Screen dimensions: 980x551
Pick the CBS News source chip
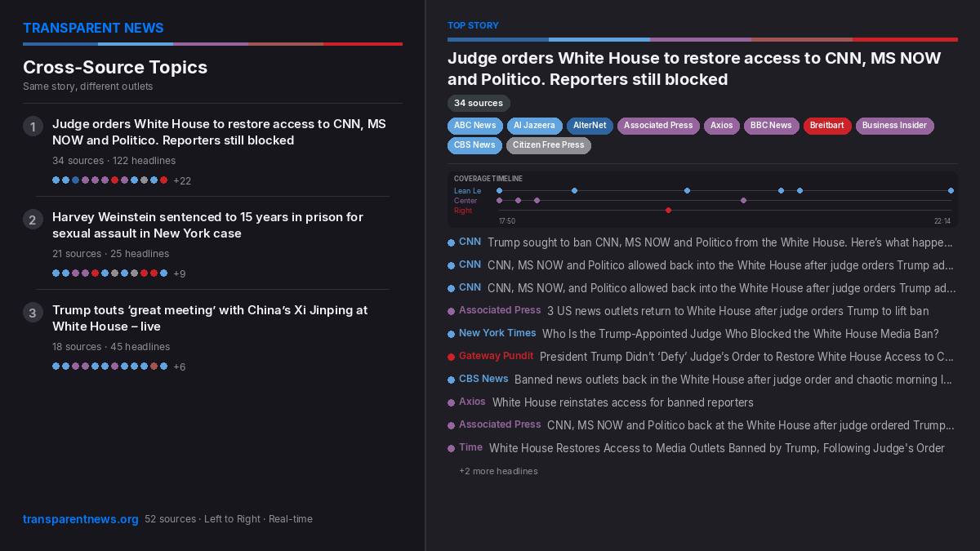pos(474,145)
